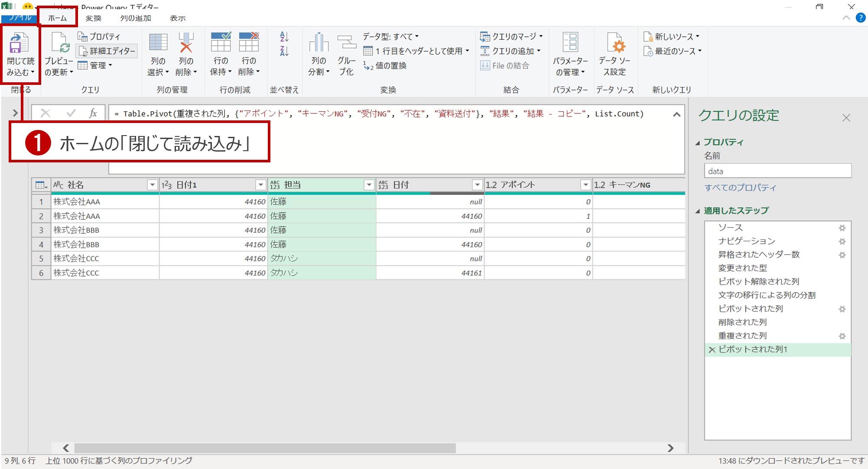This screenshot has width=868, height=469.
Task: Delete the ピボットされた列1 step with the X
Action: coord(712,349)
